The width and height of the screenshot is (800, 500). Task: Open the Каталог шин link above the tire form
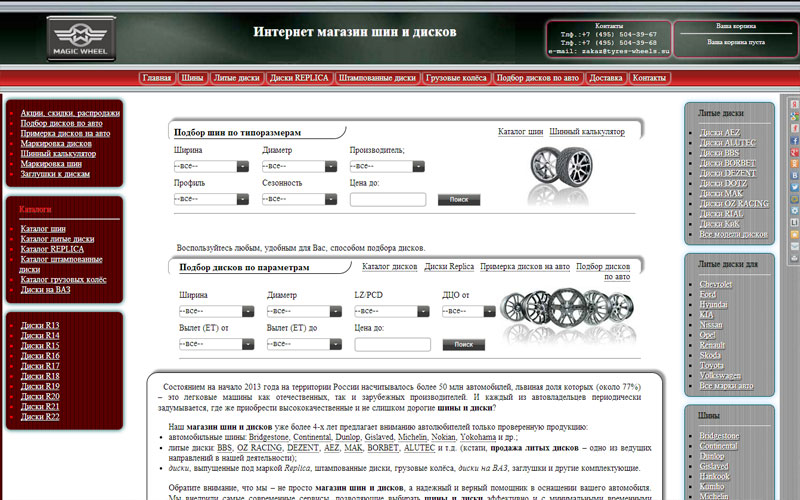[520, 132]
